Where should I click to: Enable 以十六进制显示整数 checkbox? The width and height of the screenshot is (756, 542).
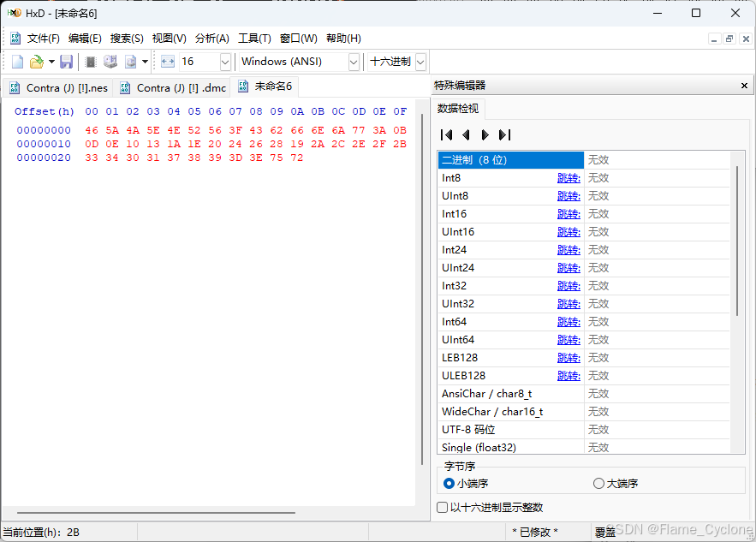click(x=443, y=507)
